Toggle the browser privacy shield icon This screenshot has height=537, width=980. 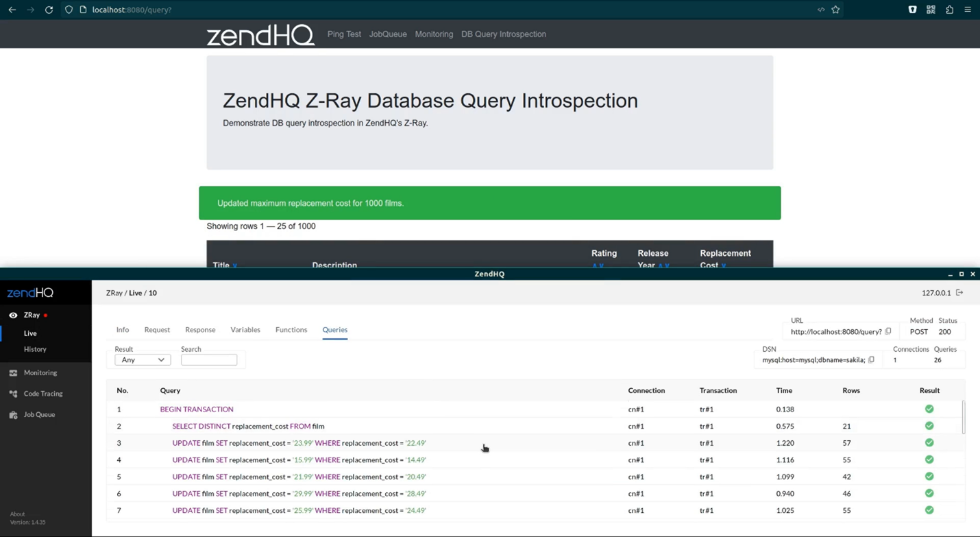tap(911, 10)
